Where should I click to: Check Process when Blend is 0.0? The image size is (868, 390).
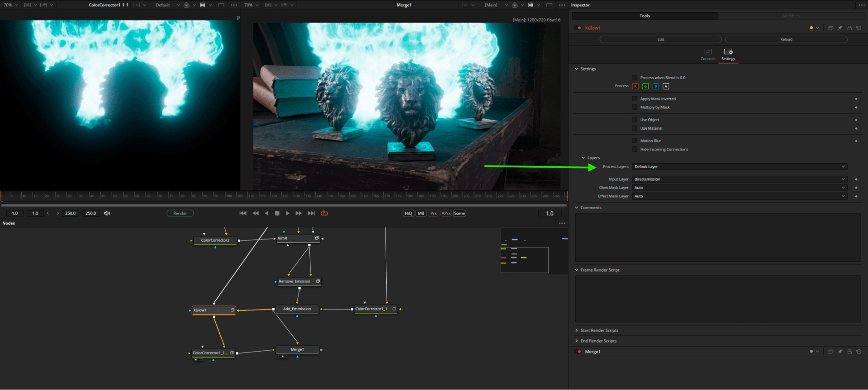pyautogui.click(x=635, y=78)
